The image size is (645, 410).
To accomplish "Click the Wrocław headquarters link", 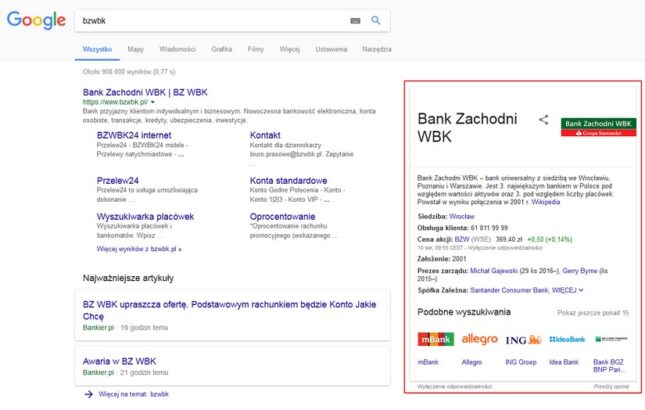I will (x=462, y=216).
